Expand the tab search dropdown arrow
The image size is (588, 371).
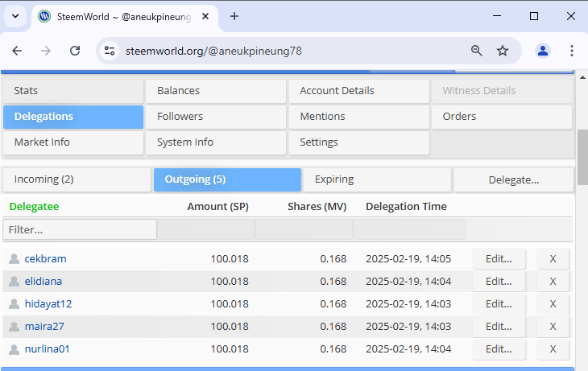pyautogui.click(x=15, y=16)
